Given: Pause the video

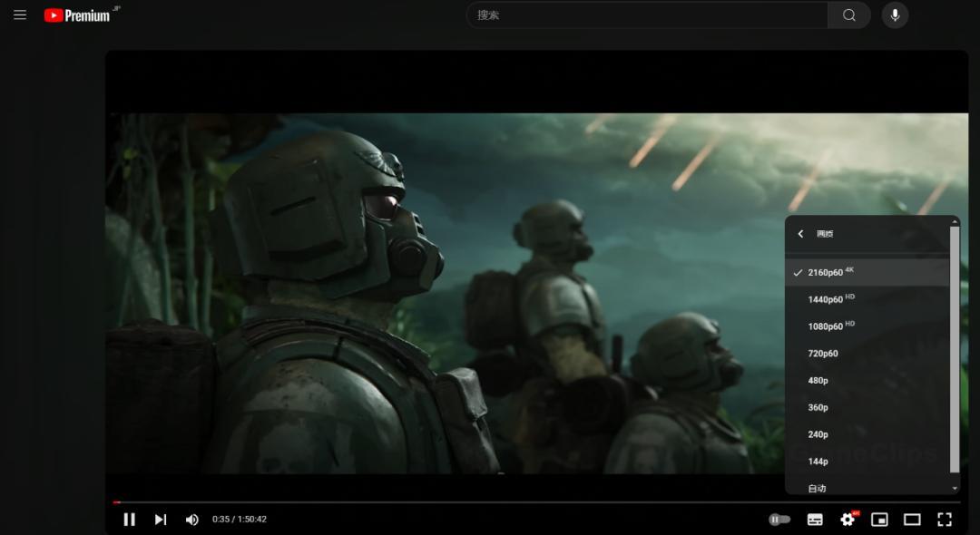Looking at the screenshot, I should point(130,520).
